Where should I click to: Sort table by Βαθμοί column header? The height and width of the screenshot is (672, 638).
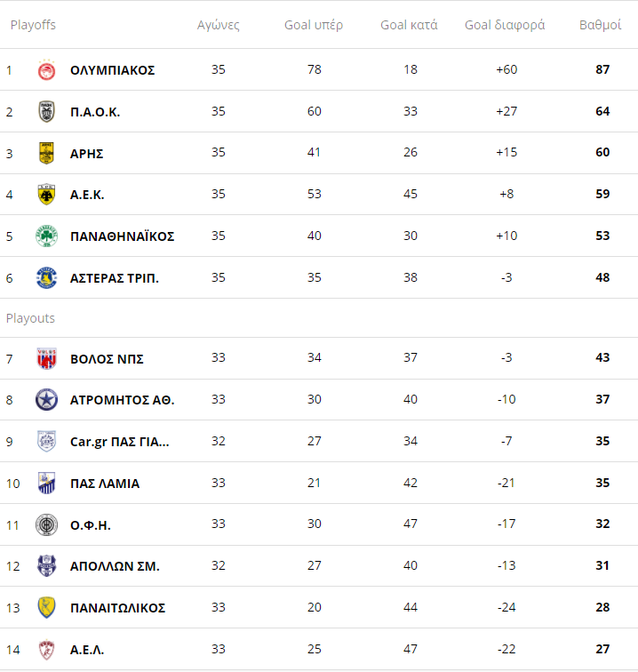[x=599, y=25]
